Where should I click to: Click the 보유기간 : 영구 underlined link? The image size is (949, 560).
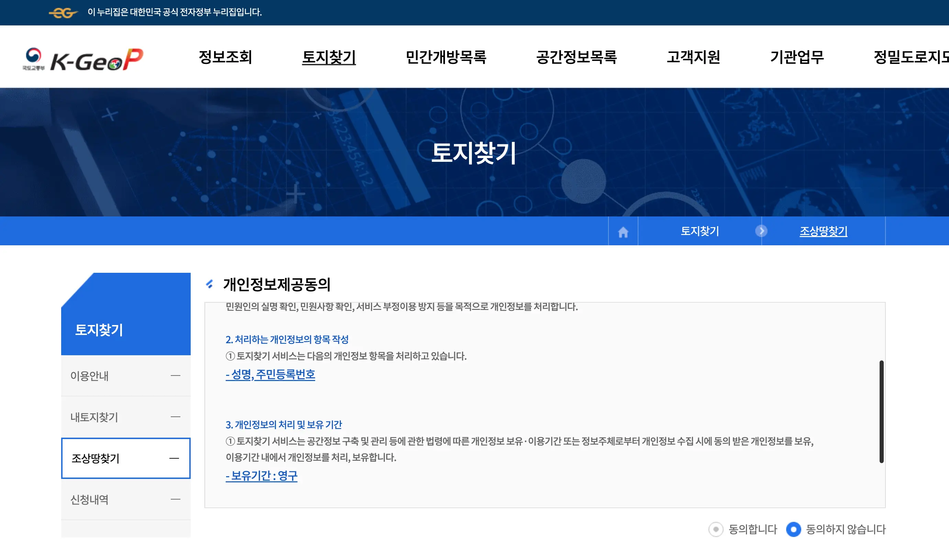point(261,475)
